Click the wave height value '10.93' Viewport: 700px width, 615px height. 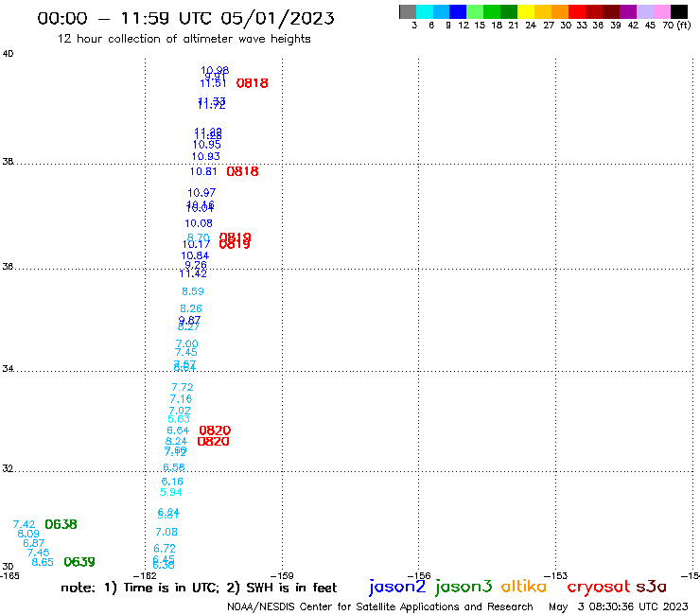pos(206,156)
